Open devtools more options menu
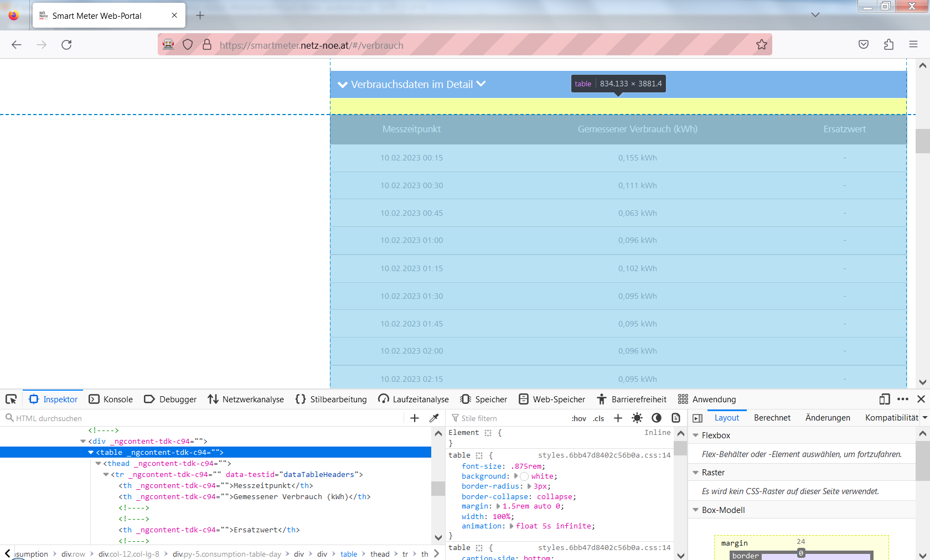930x560 pixels. pyautogui.click(x=903, y=399)
